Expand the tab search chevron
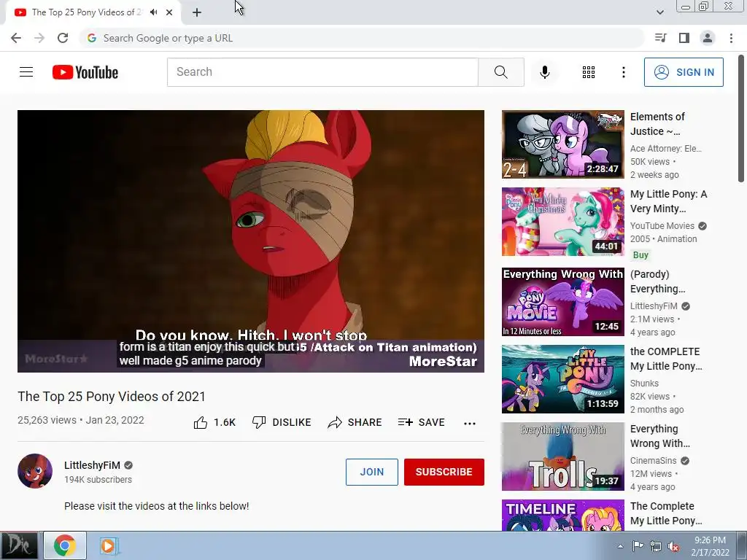 coord(659,12)
